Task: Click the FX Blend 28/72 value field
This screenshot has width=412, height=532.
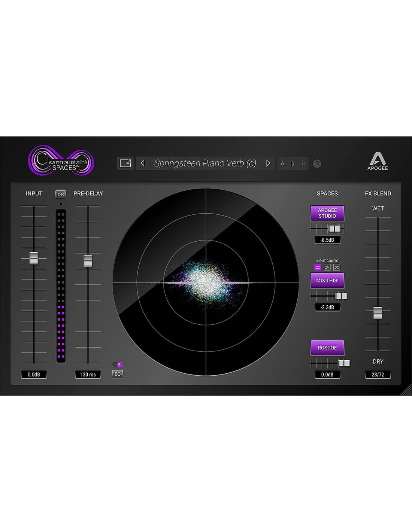Action: coord(378,374)
